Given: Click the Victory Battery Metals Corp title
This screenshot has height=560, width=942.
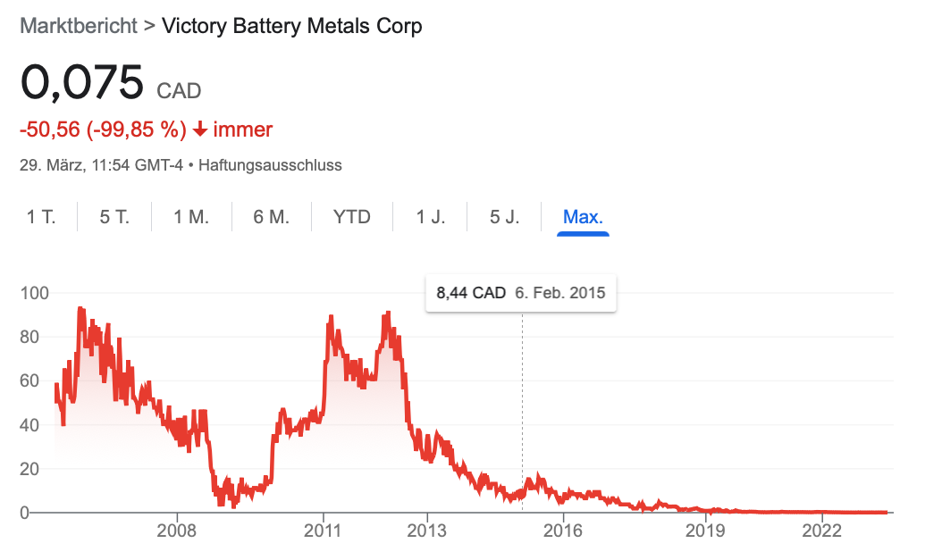Looking at the screenshot, I should point(291,26).
